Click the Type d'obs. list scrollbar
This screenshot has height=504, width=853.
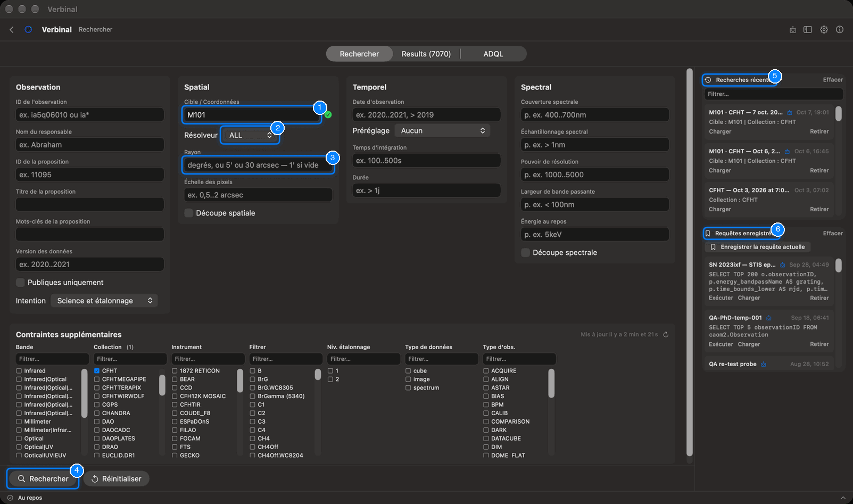pyautogui.click(x=551, y=383)
